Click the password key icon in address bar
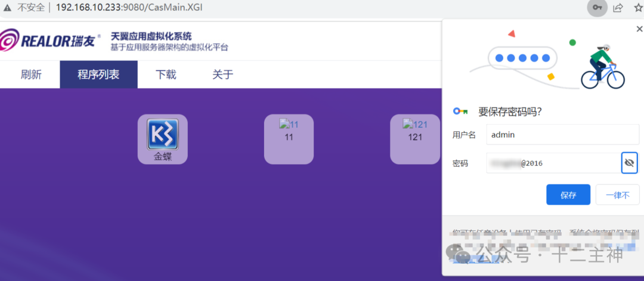Screen dimensions: 644x281 [x=597, y=7]
